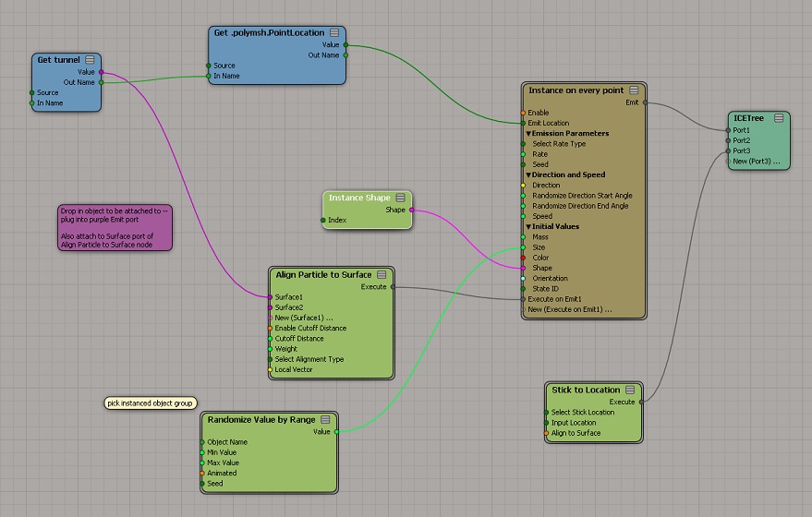This screenshot has height=517, width=812.
Task: Click the Rate port on Instance on every point
Action: [x=523, y=154]
